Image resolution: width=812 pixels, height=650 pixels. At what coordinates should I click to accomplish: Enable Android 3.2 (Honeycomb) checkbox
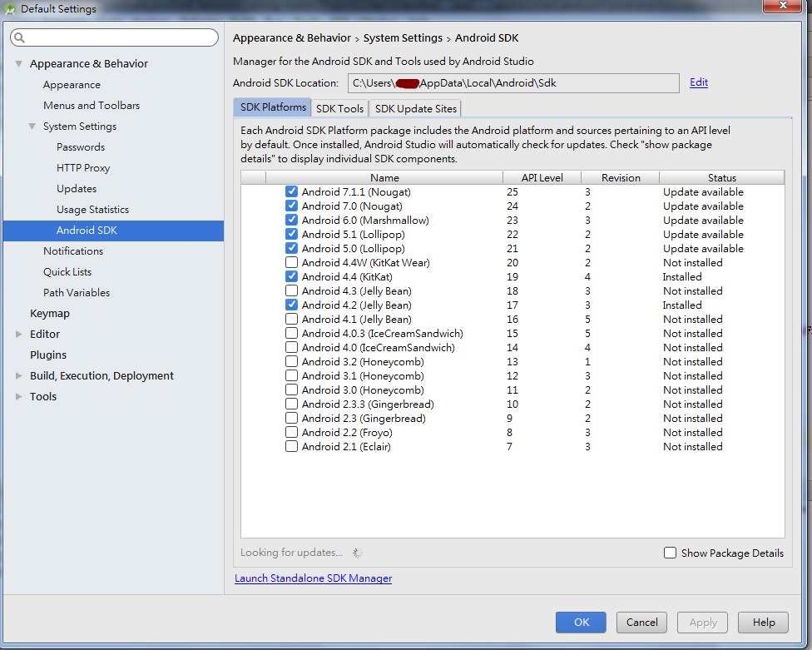point(291,361)
